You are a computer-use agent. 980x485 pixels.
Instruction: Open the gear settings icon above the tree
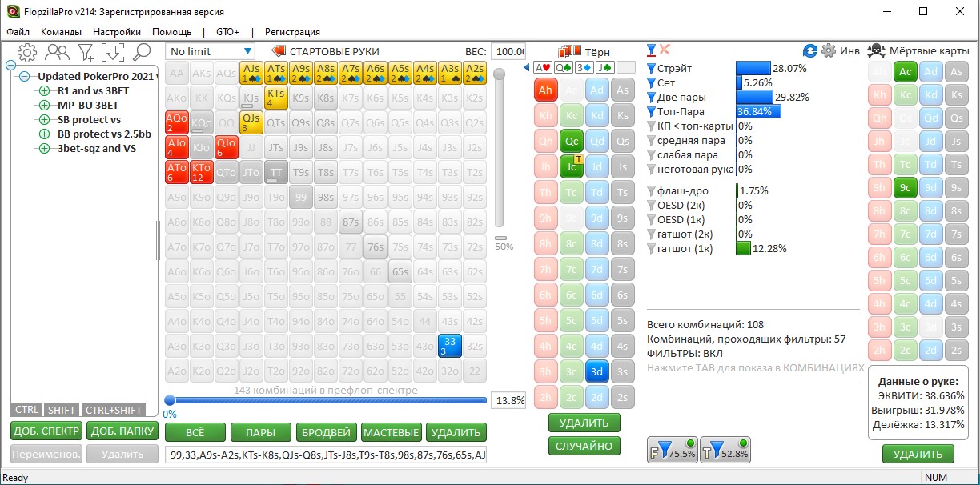tap(27, 53)
